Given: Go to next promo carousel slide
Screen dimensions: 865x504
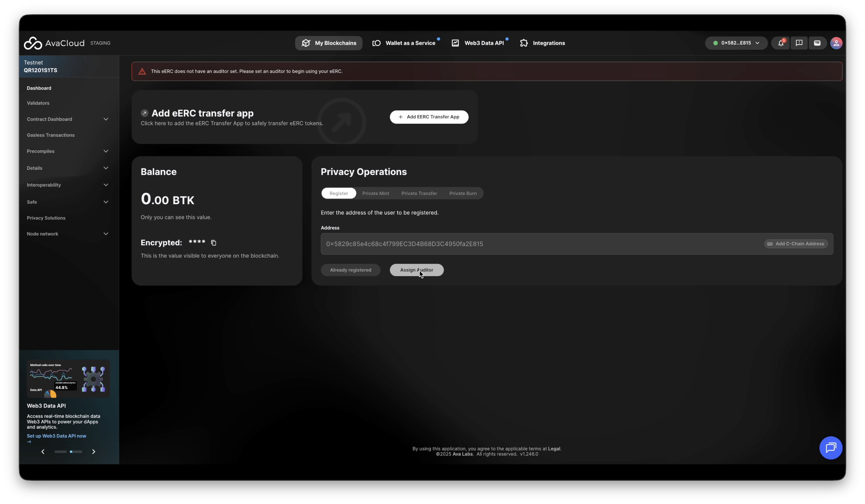Looking at the screenshot, I should point(93,451).
